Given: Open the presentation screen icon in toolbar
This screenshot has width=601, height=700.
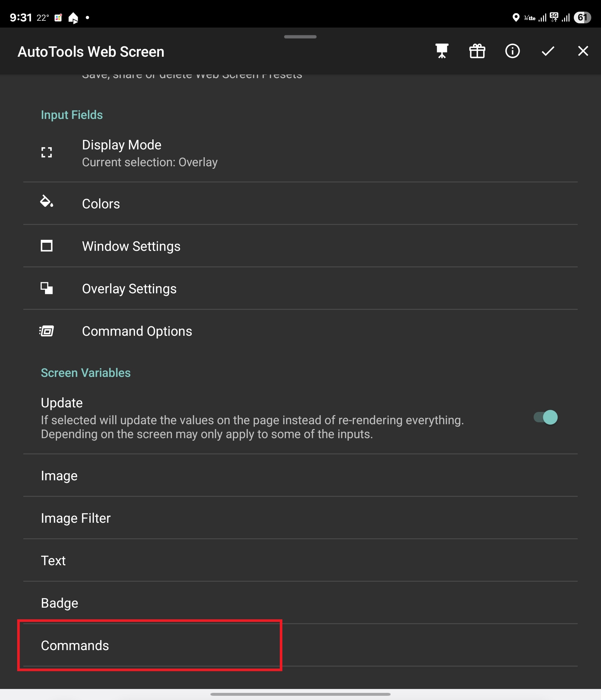Looking at the screenshot, I should (x=442, y=51).
